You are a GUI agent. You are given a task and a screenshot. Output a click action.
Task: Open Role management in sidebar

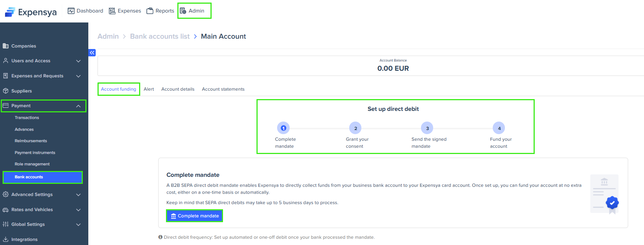pyautogui.click(x=32, y=164)
